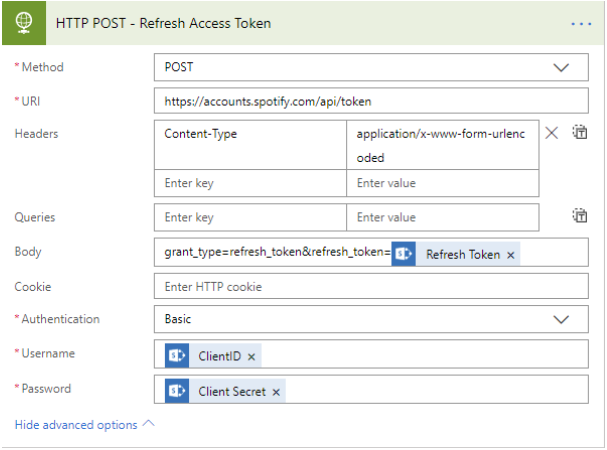Click SharePoint icon on Refresh Token chip
607x450 pixels.
403,254
